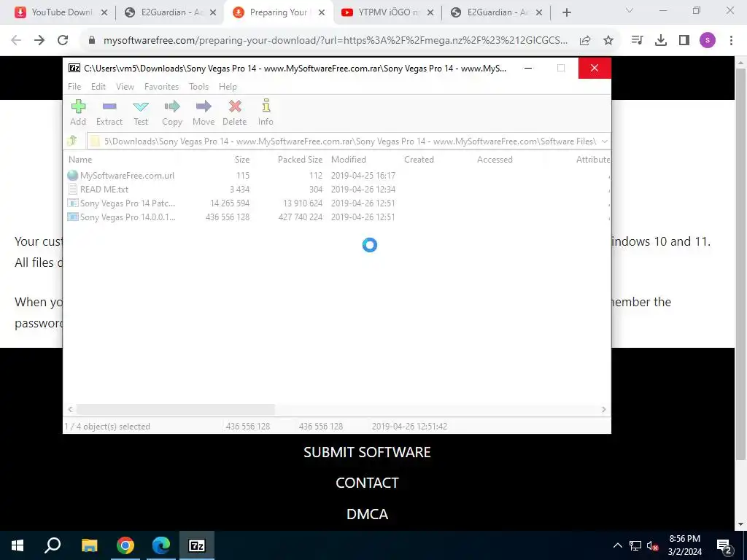Image resolution: width=747 pixels, height=560 pixels.
Task: Click the 7-Zip horizontal scrollbar thumb
Action: [176, 410]
